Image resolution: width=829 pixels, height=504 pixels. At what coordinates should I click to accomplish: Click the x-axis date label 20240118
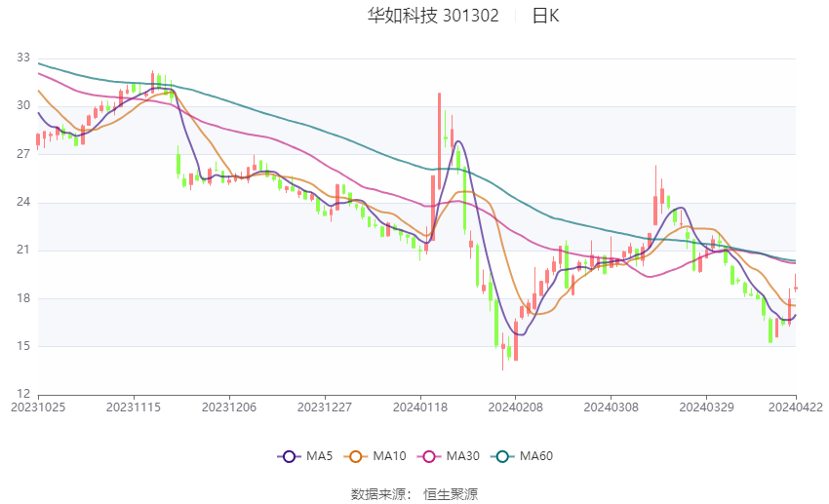[420, 407]
